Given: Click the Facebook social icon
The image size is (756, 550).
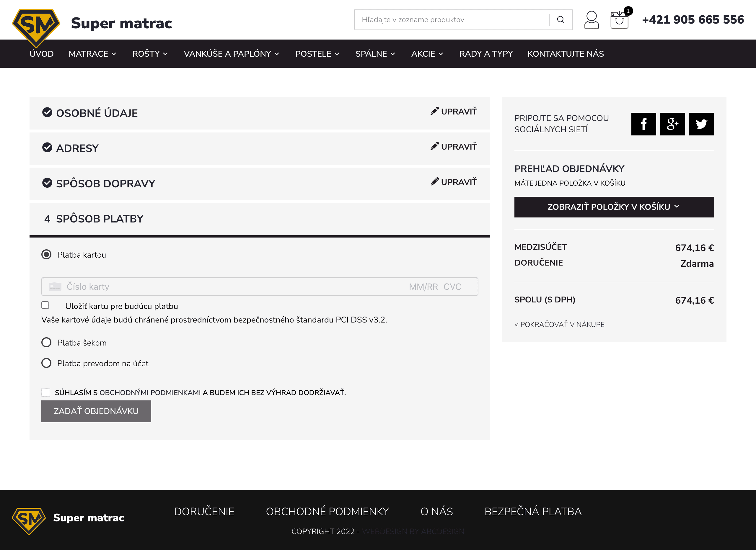Looking at the screenshot, I should [x=643, y=124].
